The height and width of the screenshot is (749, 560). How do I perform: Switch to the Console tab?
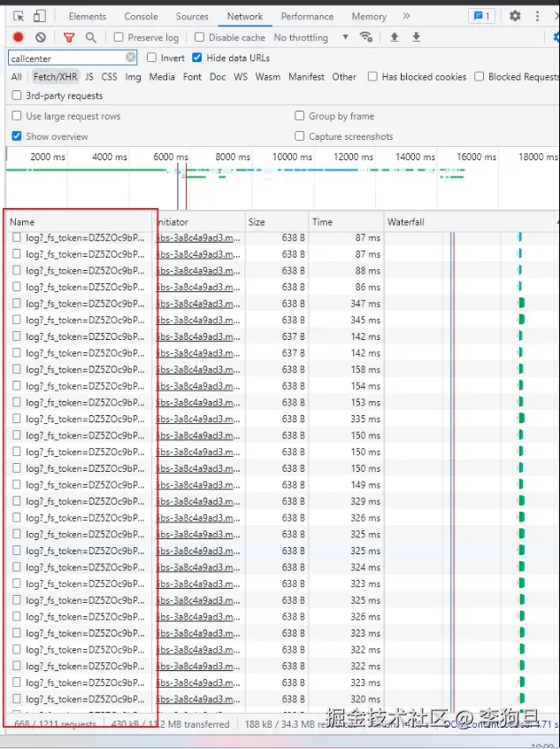141,16
